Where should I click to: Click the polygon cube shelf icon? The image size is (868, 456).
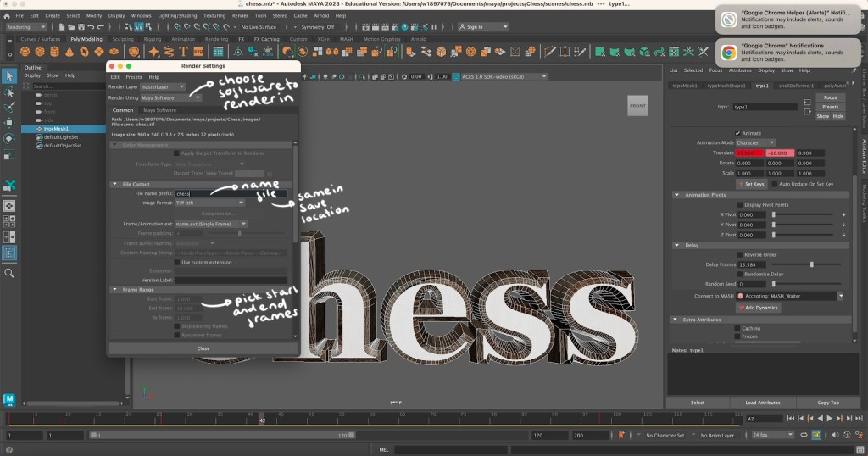click(x=38, y=52)
